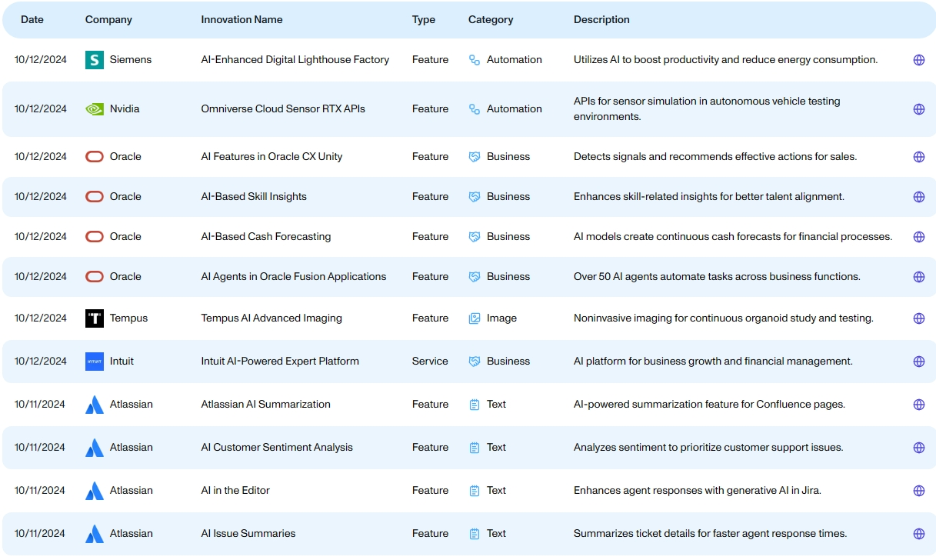Click Atlassian logo in AI Issue Summaries row
This screenshot has height=560, width=936.
pyautogui.click(x=95, y=534)
